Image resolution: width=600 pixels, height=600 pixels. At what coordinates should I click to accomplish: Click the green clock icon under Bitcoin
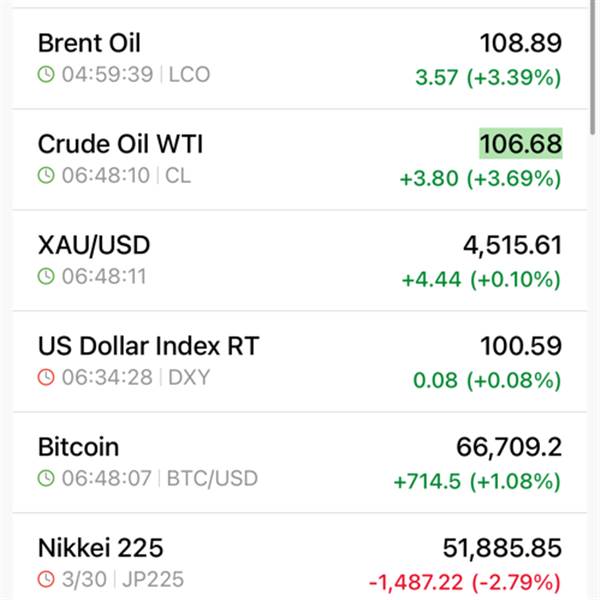[x=46, y=478]
